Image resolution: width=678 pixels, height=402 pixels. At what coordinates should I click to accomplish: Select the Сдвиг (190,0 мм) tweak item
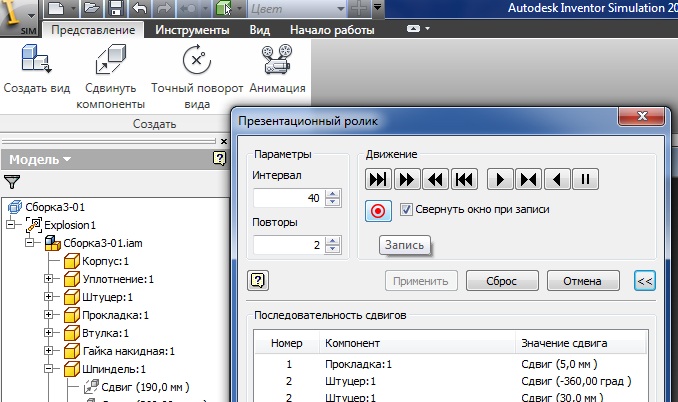(x=145, y=387)
